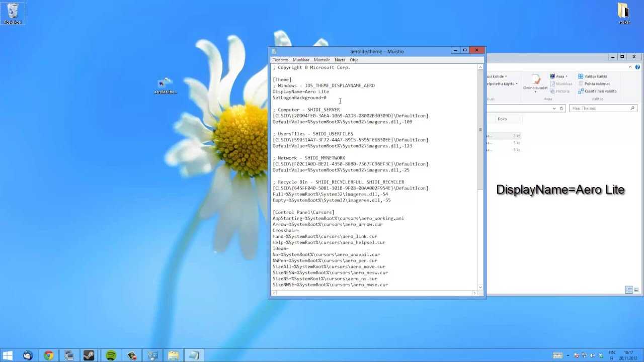Open the FIN language indicator

click(x=612, y=355)
